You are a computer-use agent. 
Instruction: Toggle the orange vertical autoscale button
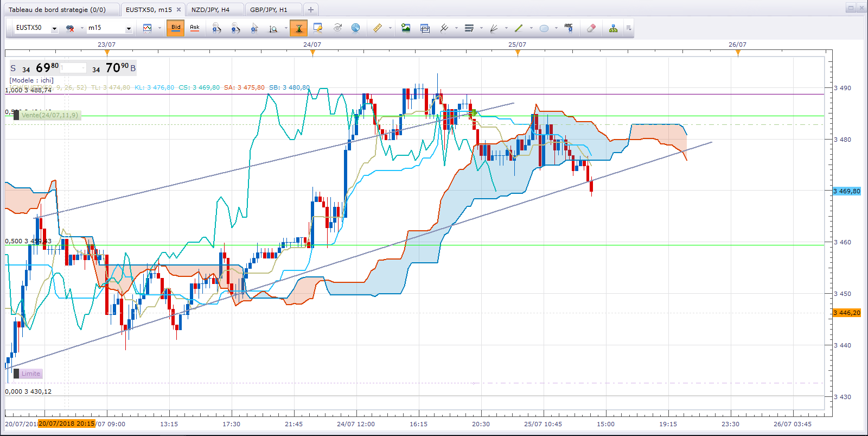pos(298,28)
